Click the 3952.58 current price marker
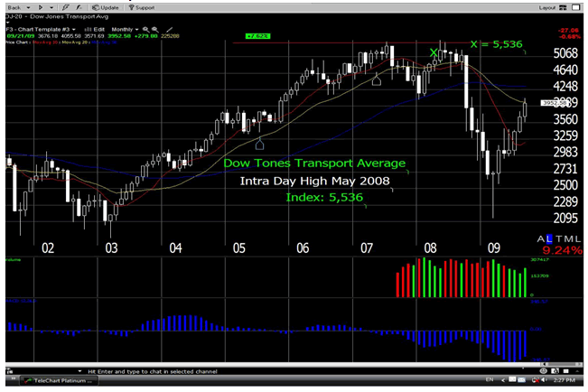The width and height of the screenshot is (588, 392). (x=554, y=103)
